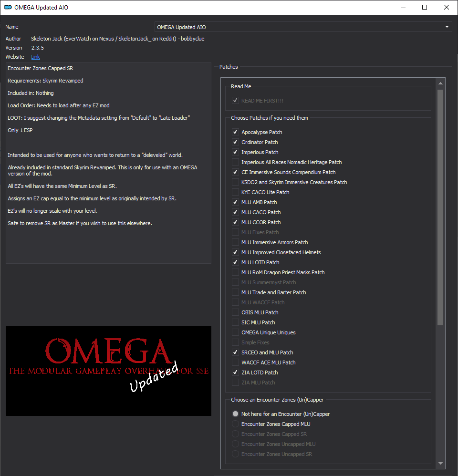The height and width of the screenshot is (476, 458).
Task: Toggle the Apocalypse Patch checkbox
Action: coord(235,132)
